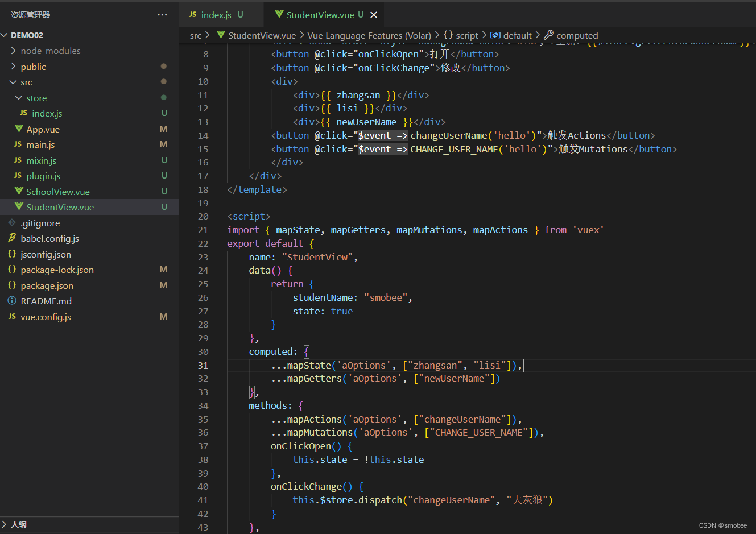756x534 pixels.
Task: Open explorer more actions ellipsis menu
Action: click(162, 15)
